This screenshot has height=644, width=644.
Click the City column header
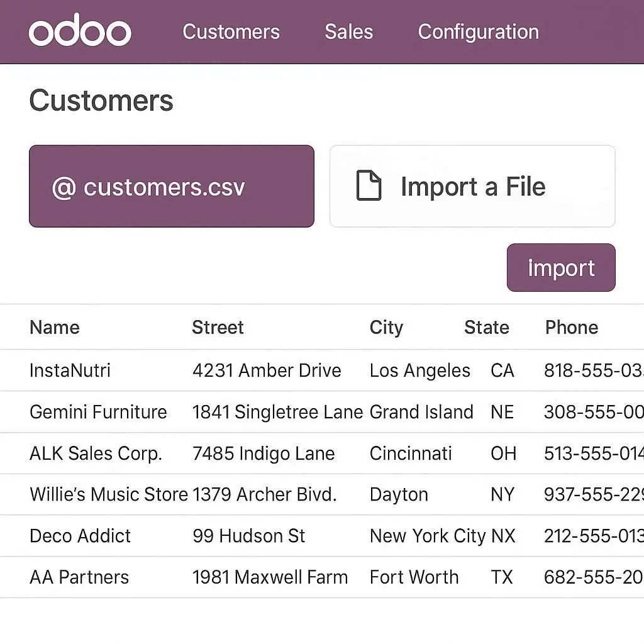[386, 327]
